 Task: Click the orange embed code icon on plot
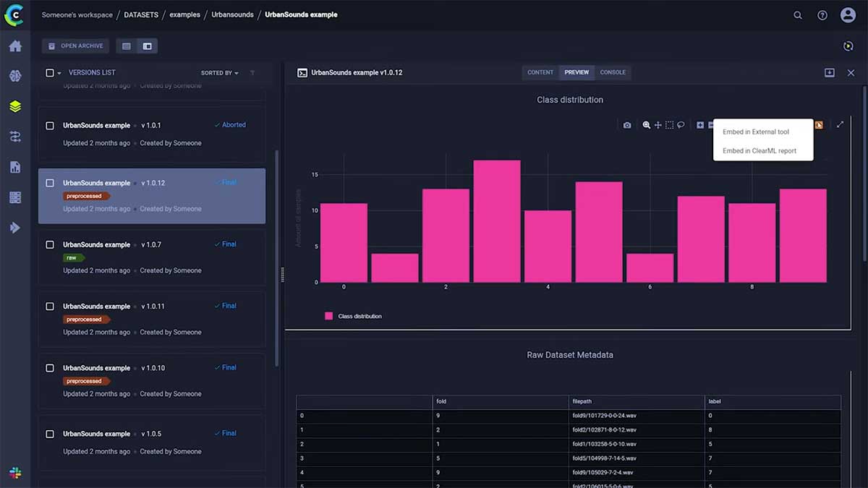819,125
